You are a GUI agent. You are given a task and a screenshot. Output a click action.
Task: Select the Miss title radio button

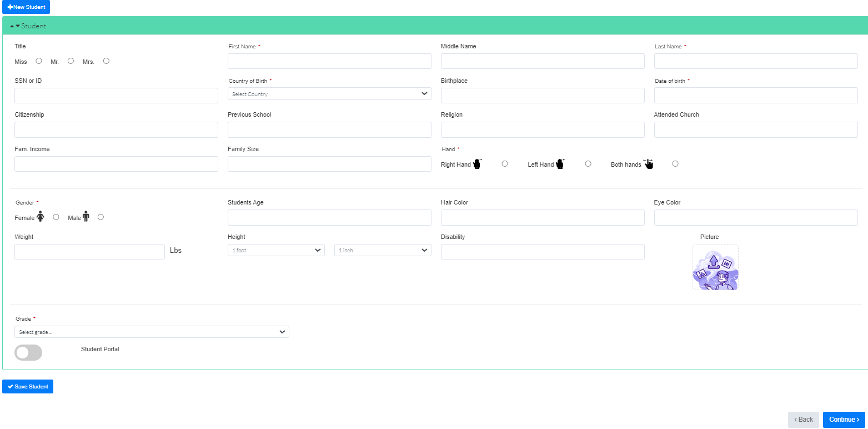(x=39, y=61)
